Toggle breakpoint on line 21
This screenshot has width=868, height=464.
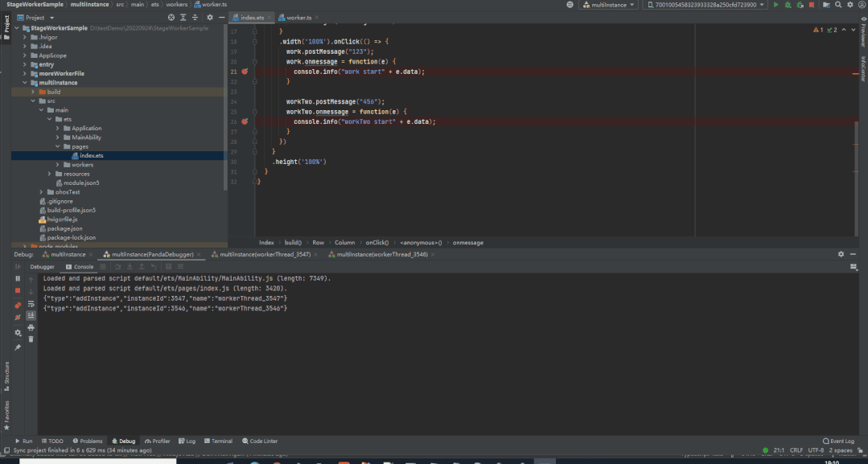point(245,72)
